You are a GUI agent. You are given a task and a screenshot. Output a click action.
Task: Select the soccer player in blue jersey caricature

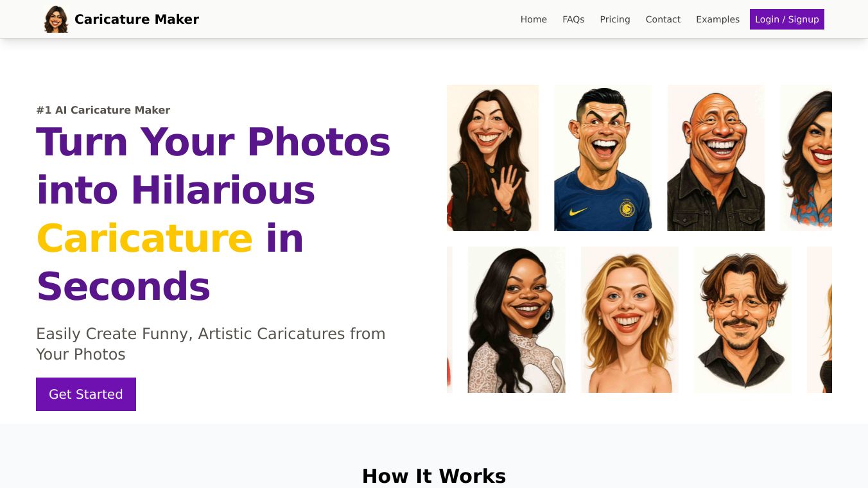click(603, 158)
